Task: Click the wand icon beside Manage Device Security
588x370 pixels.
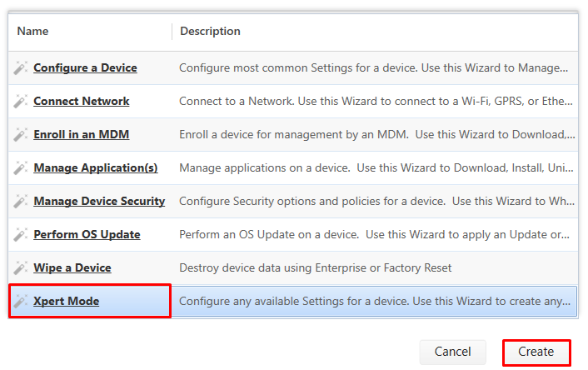Action: 21,202
